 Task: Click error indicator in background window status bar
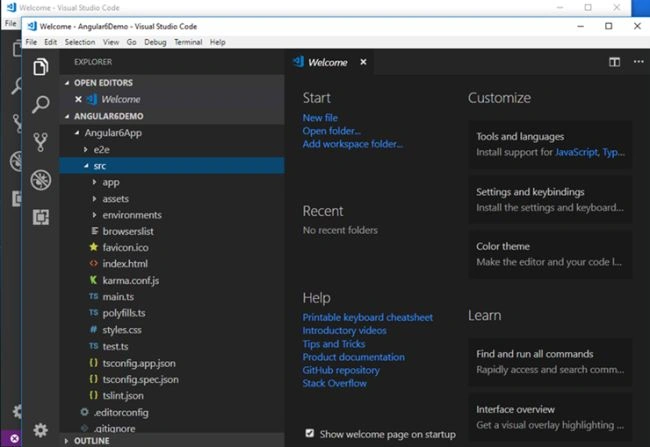[x=14, y=439]
